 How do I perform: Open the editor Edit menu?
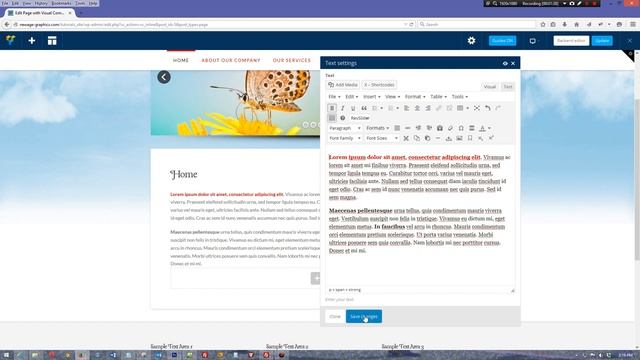tap(351, 97)
